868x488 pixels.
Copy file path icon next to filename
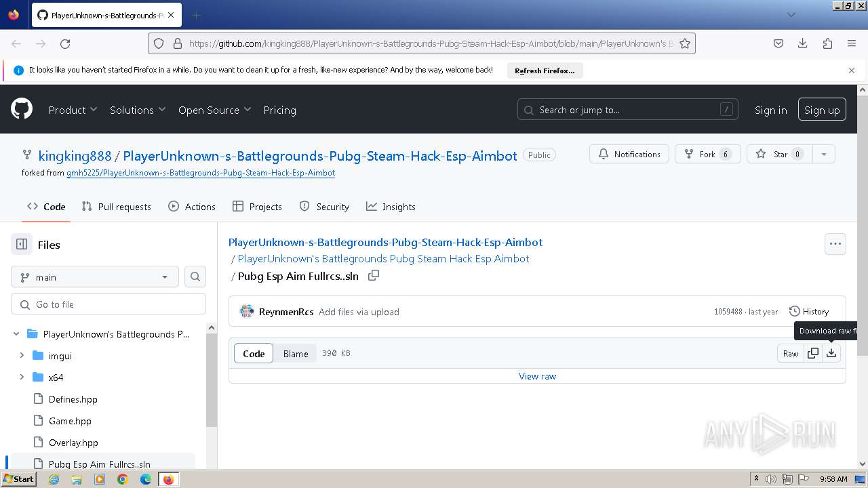coord(374,276)
